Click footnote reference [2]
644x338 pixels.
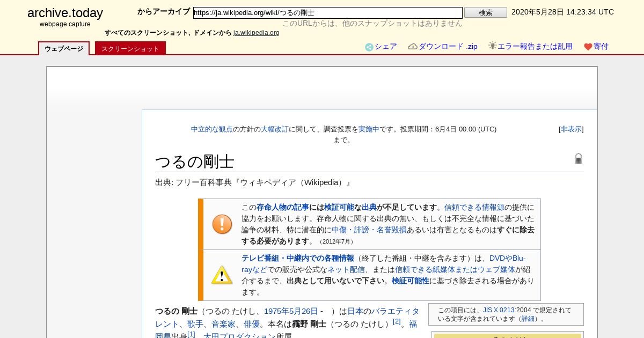[x=397, y=321]
